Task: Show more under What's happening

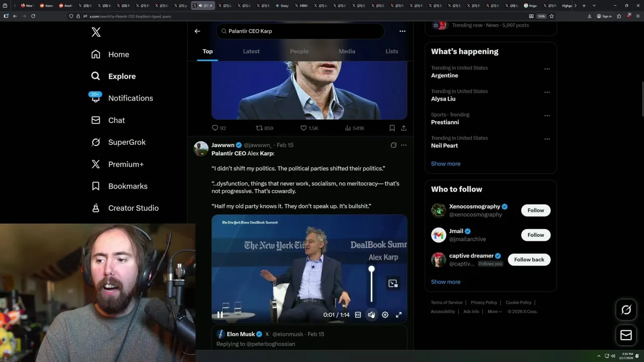Action: [446, 164]
